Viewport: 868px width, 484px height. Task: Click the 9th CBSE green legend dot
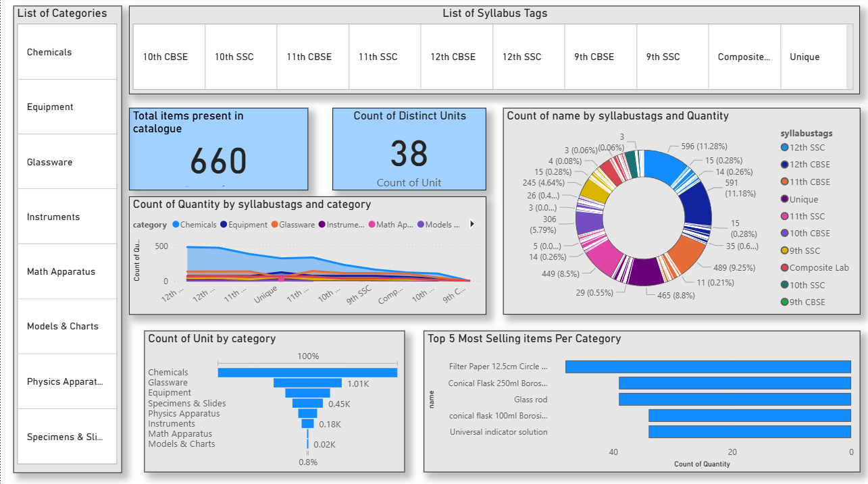tap(784, 302)
